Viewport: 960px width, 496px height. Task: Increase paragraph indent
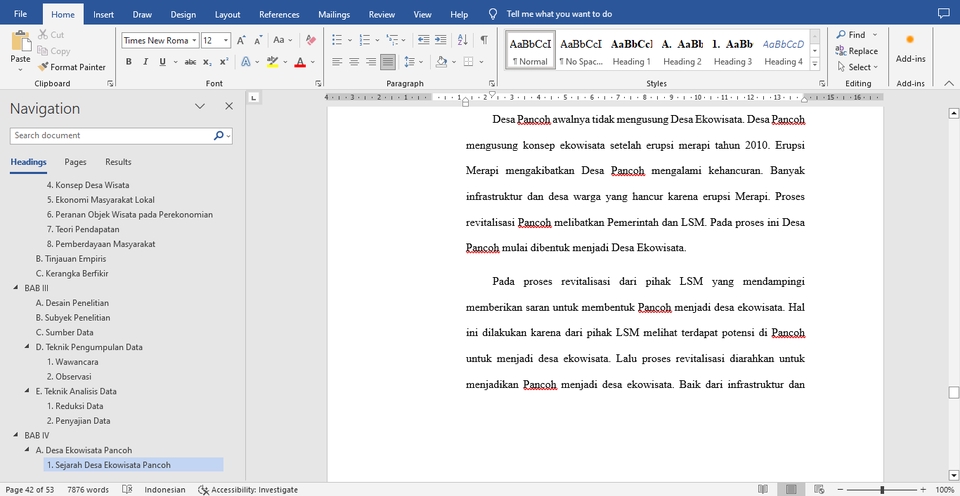point(440,40)
